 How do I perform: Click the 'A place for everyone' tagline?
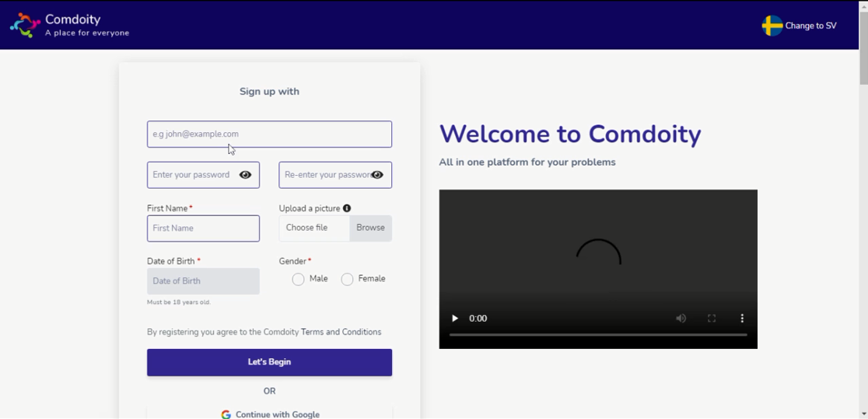[87, 33]
